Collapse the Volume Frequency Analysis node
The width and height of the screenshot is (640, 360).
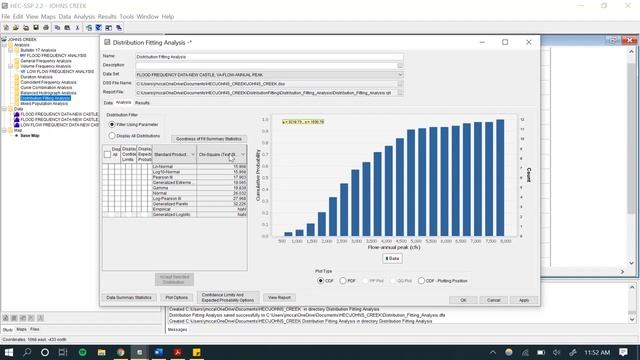point(11,66)
